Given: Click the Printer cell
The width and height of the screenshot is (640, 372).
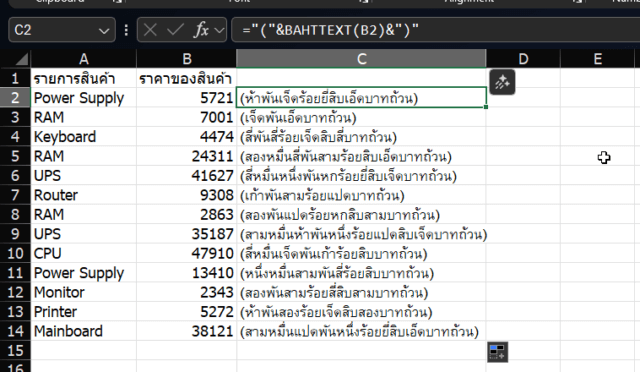Looking at the screenshot, I should (x=84, y=312).
